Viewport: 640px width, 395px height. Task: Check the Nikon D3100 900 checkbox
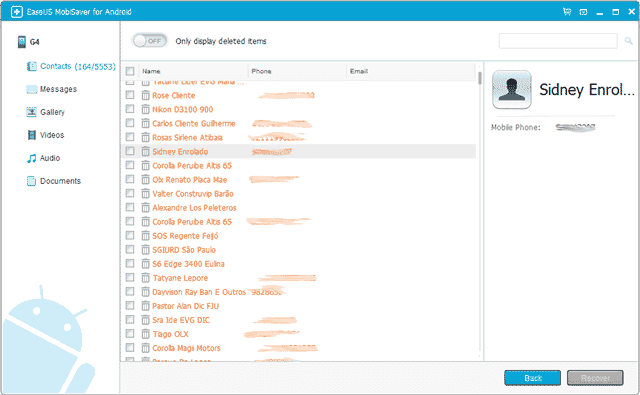[x=130, y=109]
